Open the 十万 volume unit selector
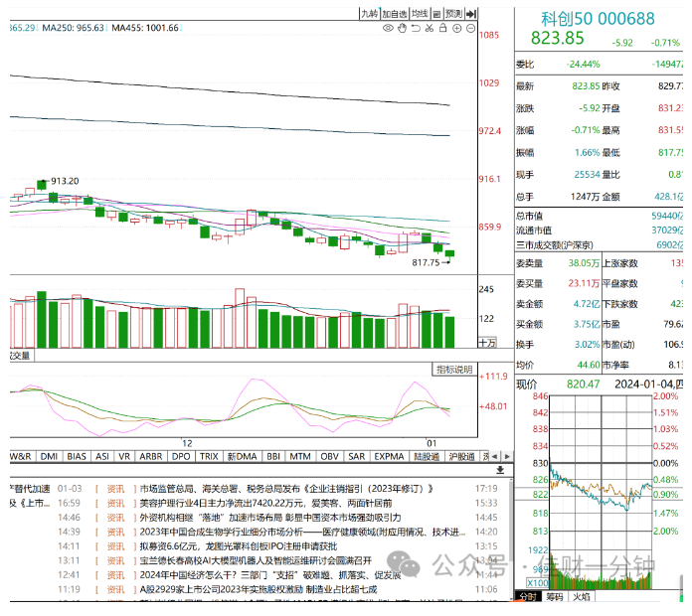 [487, 343]
